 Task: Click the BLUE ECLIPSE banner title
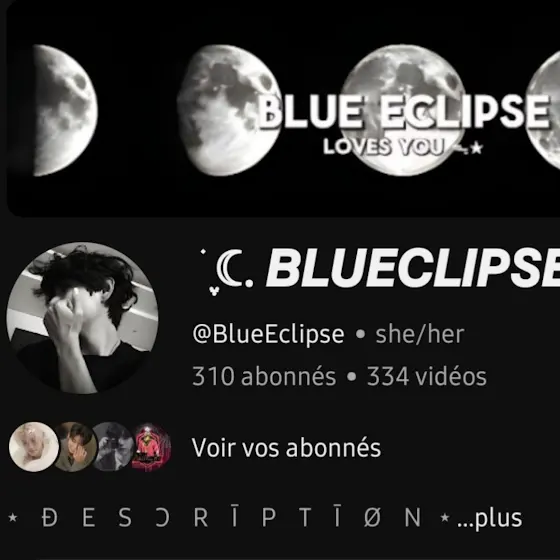[x=404, y=111]
